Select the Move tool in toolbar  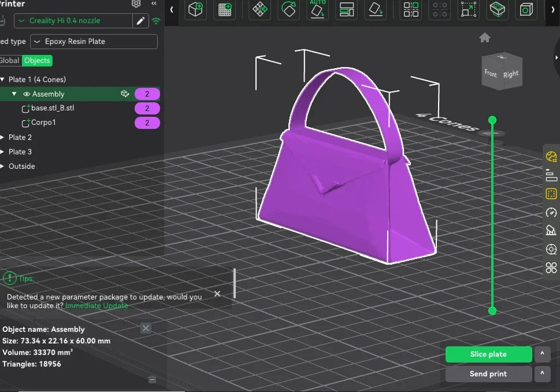pyautogui.click(x=260, y=10)
